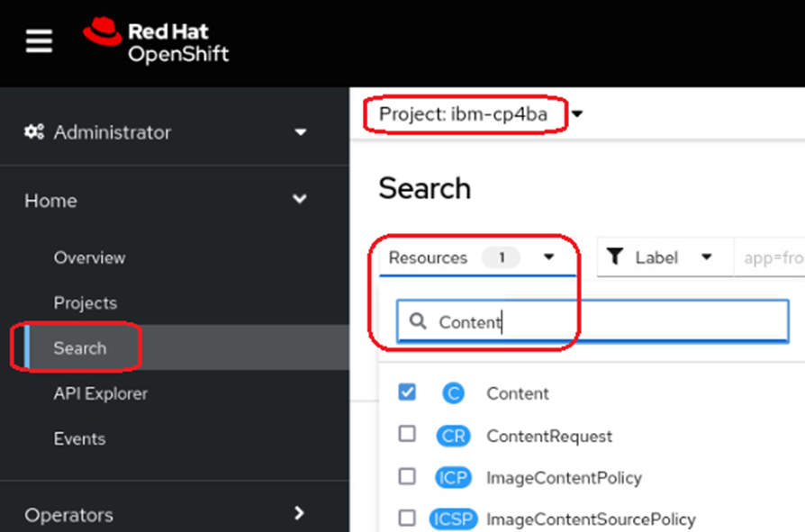Uncheck the Content resource checkbox
Viewport: 805px width, 532px height.
407,392
